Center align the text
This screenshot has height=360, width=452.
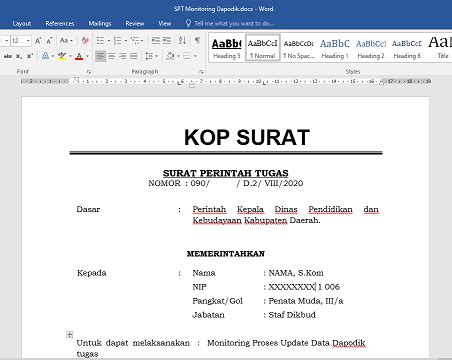tap(112, 56)
